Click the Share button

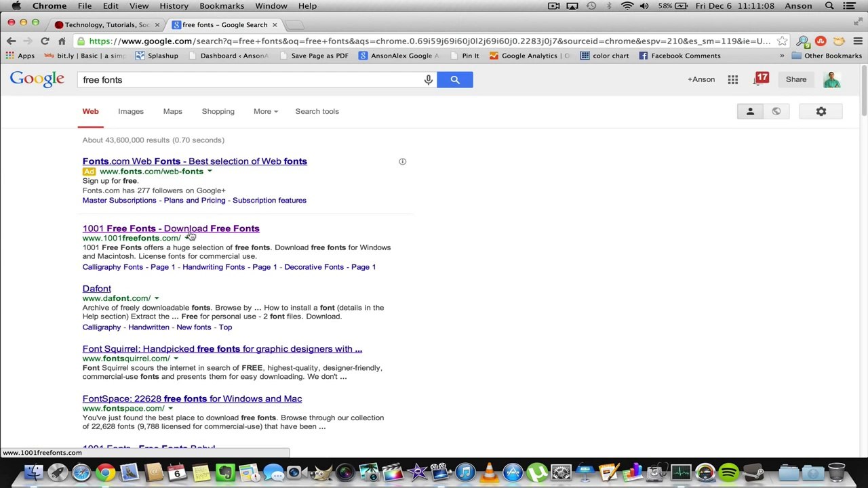(796, 79)
